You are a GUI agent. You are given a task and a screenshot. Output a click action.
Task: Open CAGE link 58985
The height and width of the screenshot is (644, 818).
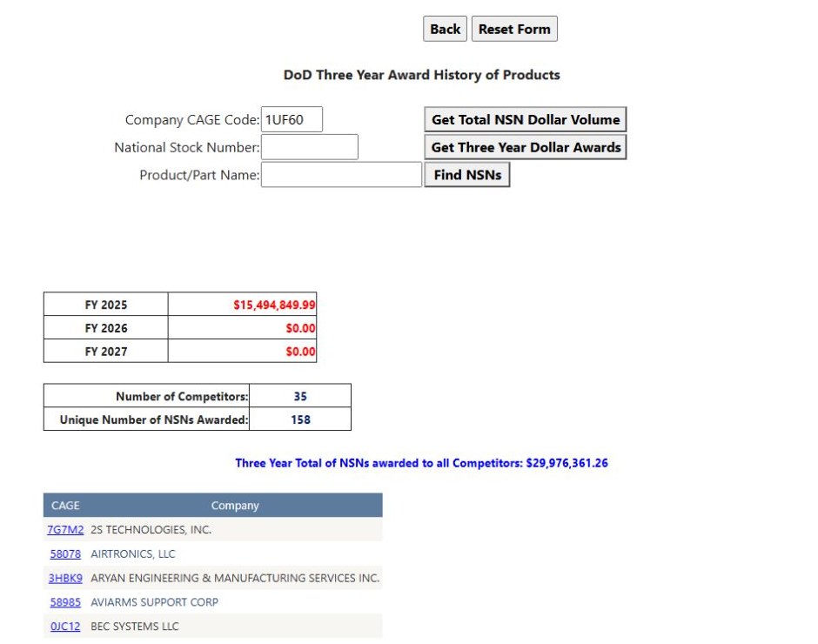tap(65, 602)
